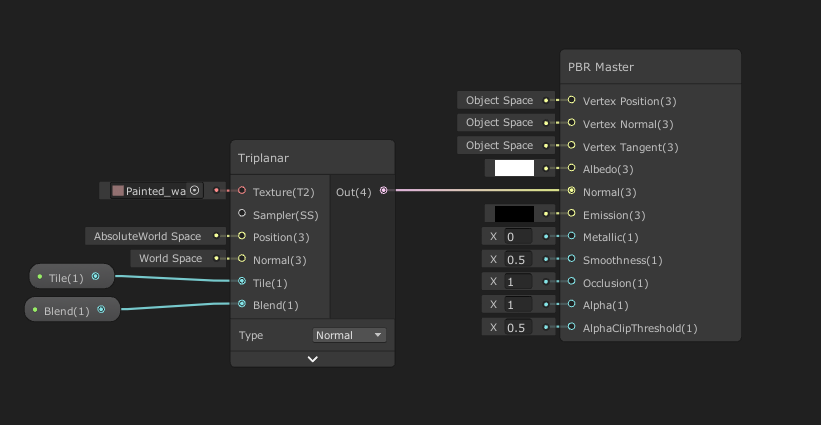Click the black Emission color swatch
Screen dimensions: 821x425
(x=515, y=213)
